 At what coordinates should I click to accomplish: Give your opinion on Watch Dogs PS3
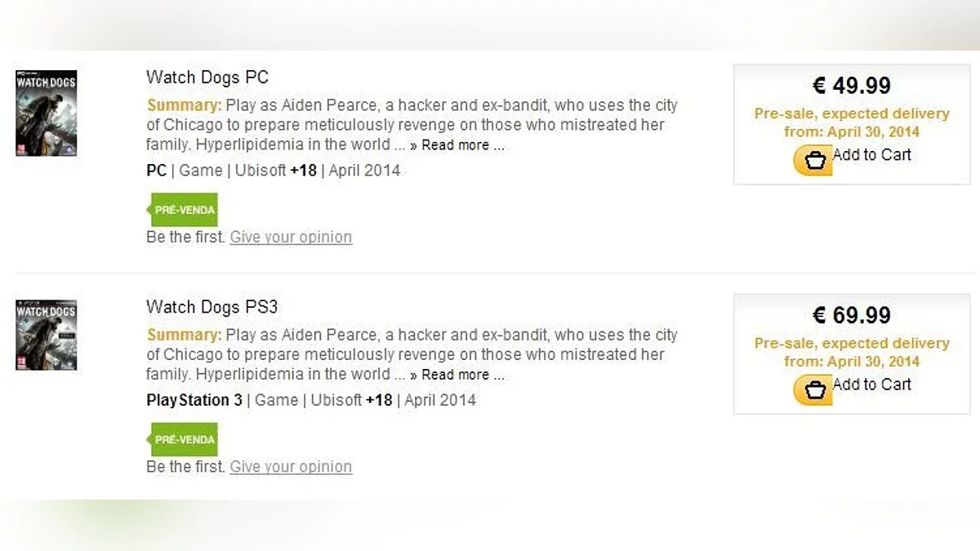(291, 466)
